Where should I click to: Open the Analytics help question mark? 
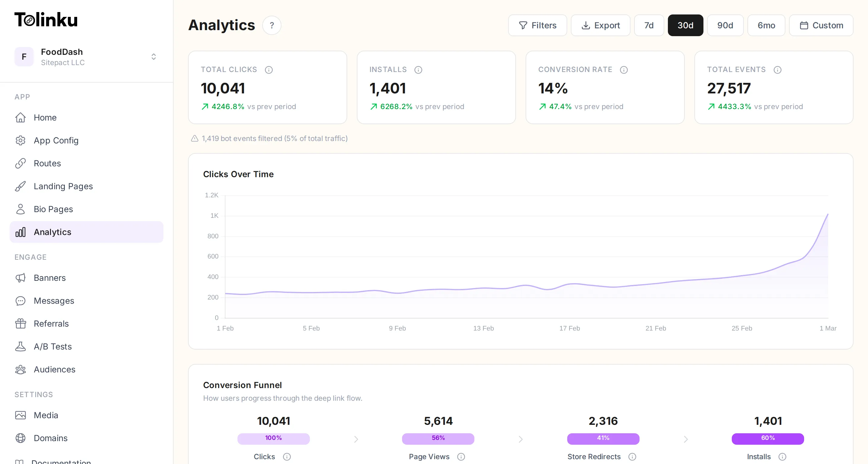272,25
